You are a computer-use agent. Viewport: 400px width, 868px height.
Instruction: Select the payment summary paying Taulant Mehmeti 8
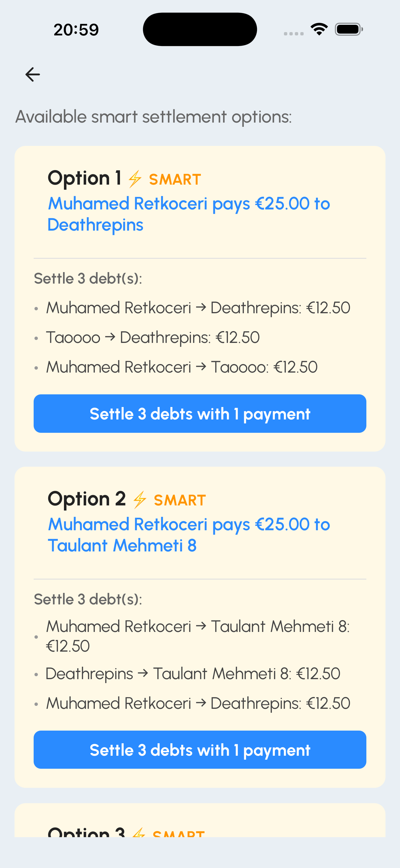pyautogui.click(x=189, y=534)
